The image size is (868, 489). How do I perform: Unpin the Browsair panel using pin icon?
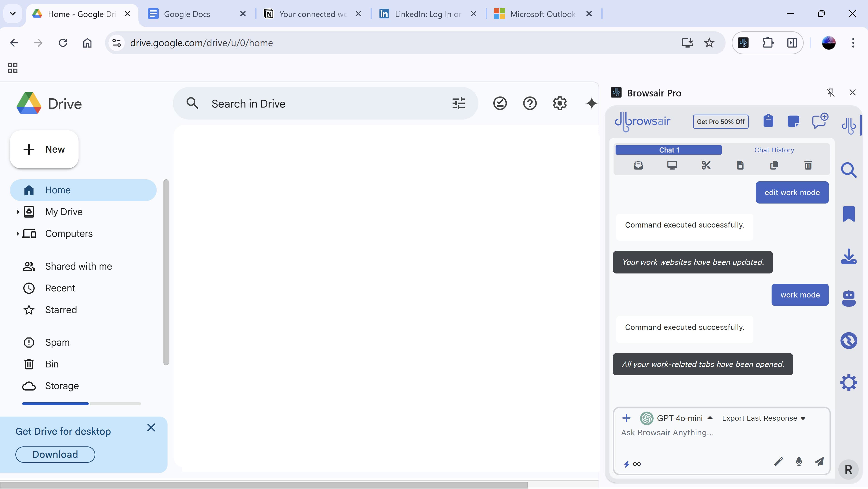[830, 92]
